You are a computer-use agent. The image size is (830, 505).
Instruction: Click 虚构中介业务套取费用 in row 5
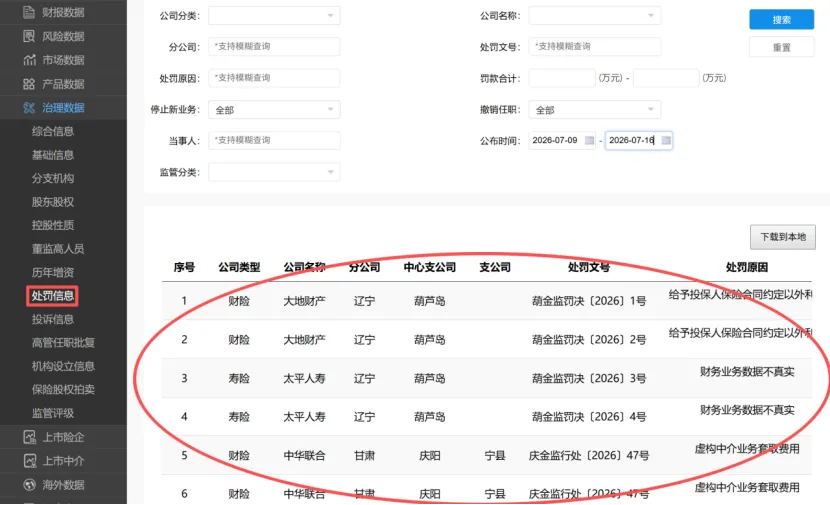click(747, 449)
